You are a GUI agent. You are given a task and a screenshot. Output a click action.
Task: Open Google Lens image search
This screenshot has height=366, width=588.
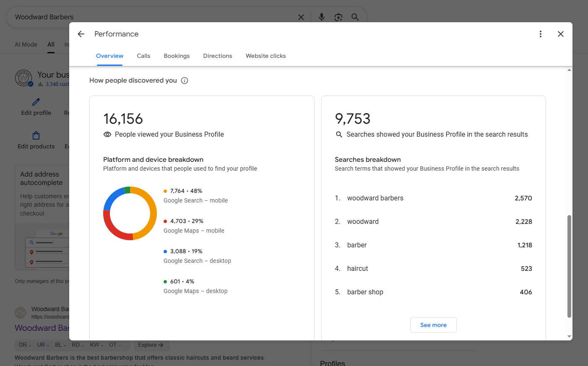coord(338,17)
